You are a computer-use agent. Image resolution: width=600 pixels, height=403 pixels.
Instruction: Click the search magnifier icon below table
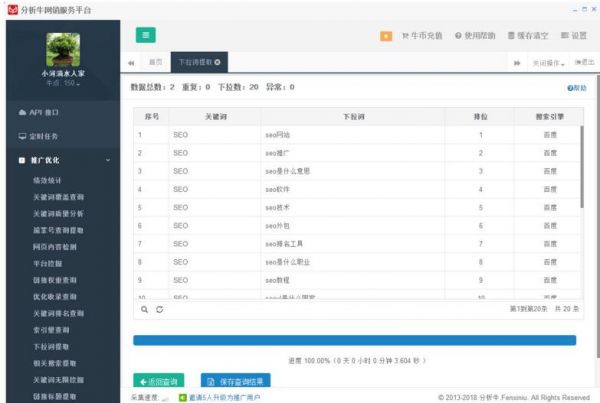click(144, 310)
